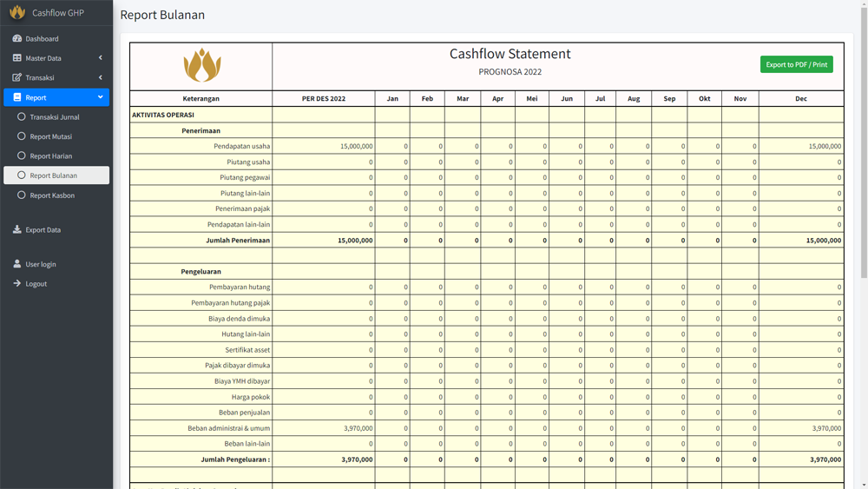Image resolution: width=868 pixels, height=489 pixels.
Task: Click the User login person icon
Action: [x=16, y=264]
